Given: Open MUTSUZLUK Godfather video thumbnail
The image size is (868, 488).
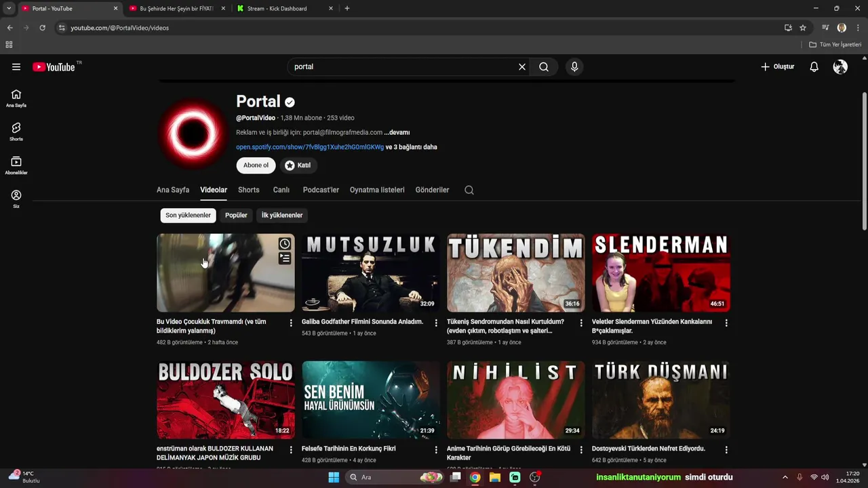Looking at the screenshot, I should tap(371, 272).
